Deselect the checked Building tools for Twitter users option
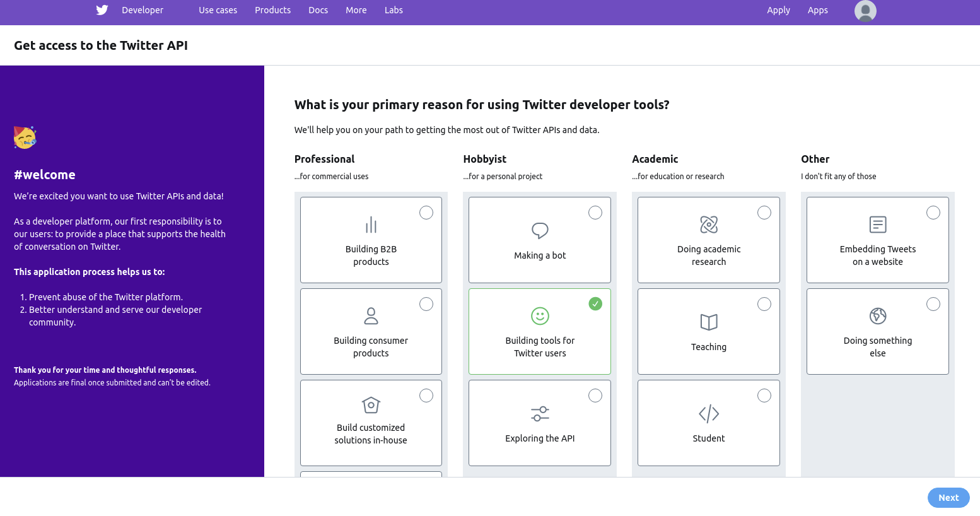Screen dimensions: 980x516 tap(595, 304)
